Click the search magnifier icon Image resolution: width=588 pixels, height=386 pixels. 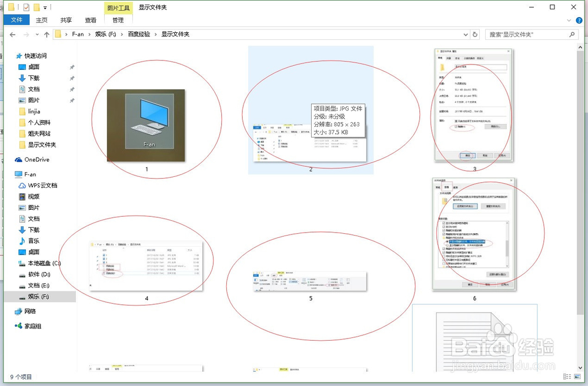click(572, 35)
